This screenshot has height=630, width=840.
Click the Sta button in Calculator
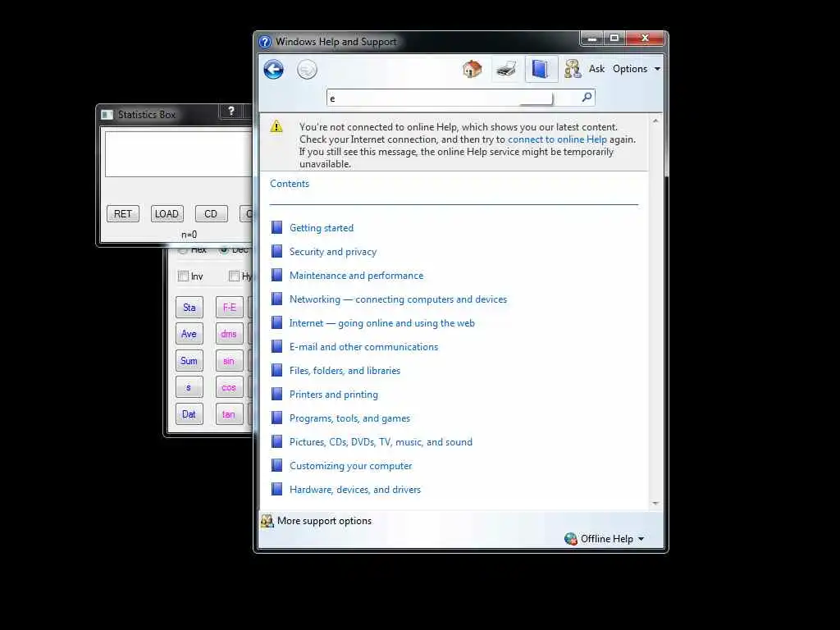(189, 308)
